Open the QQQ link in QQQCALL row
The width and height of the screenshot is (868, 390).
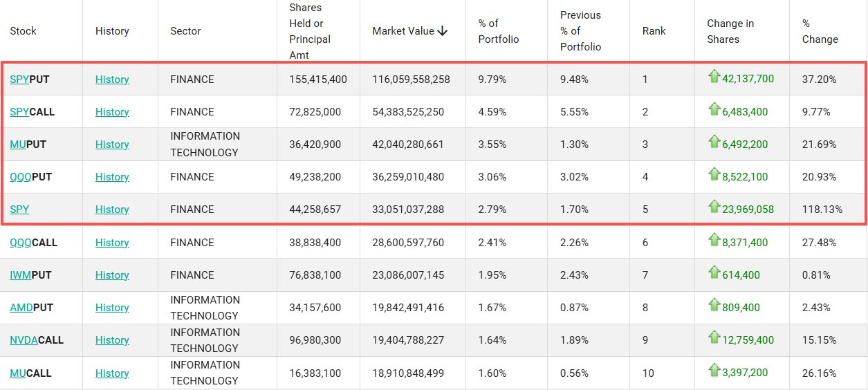click(x=21, y=243)
